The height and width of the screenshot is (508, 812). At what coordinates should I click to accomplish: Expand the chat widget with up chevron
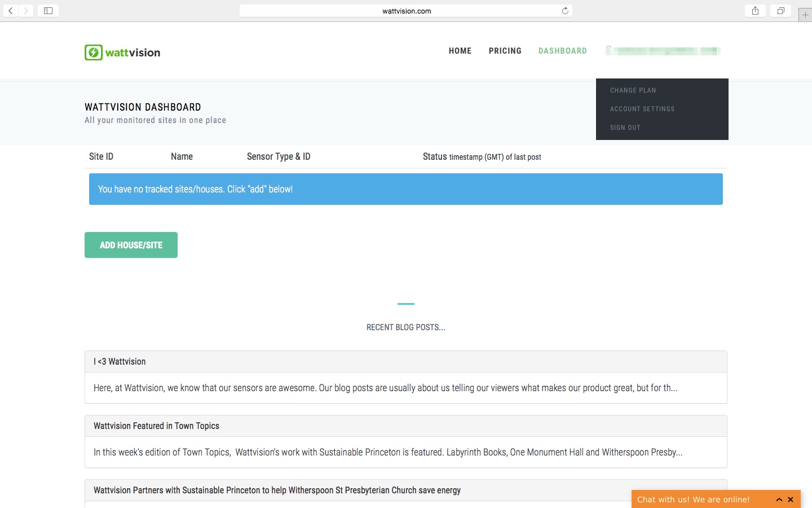tap(779, 500)
